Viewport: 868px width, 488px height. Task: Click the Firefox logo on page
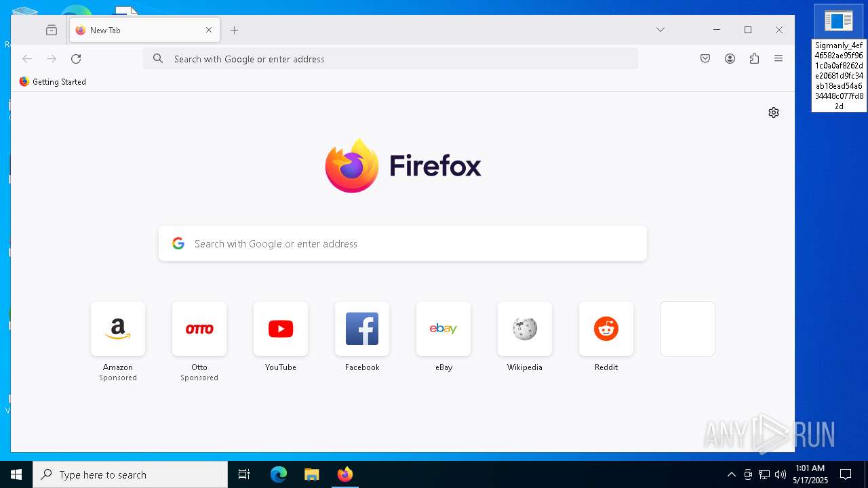(403, 165)
